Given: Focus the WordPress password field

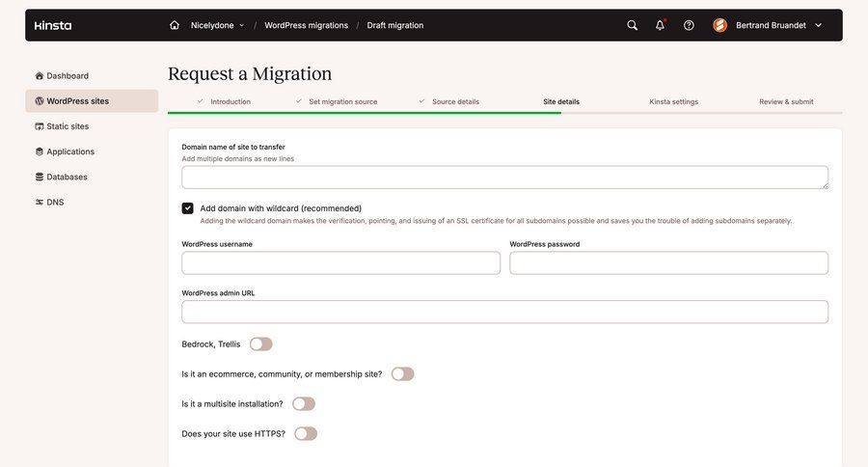Looking at the screenshot, I should 668,263.
